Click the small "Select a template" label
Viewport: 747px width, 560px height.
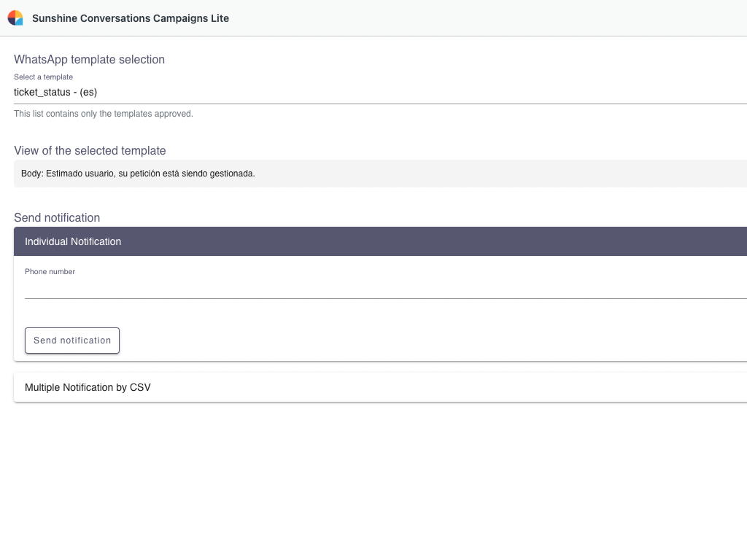pos(43,77)
